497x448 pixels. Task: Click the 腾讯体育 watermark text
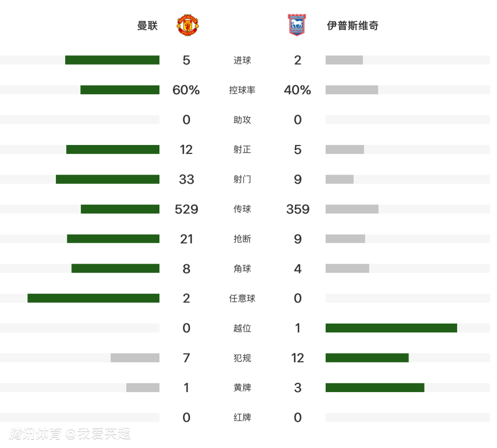[35, 433]
